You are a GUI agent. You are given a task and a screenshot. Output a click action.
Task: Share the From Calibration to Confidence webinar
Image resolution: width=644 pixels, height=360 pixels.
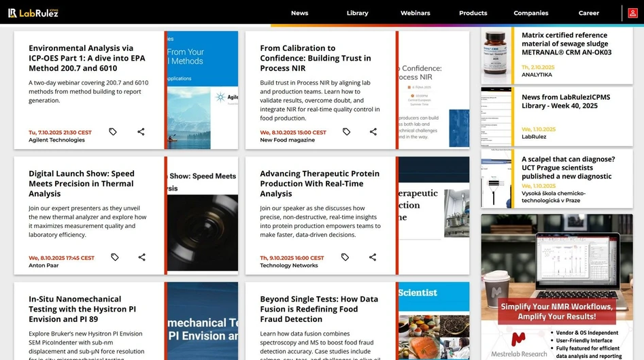click(373, 131)
